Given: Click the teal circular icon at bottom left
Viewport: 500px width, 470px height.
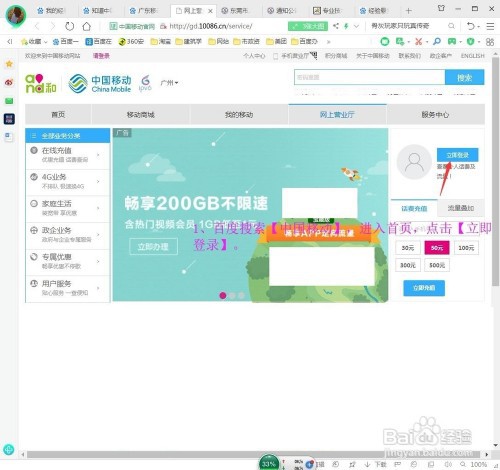Looking at the screenshot, I should click(x=8, y=450).
